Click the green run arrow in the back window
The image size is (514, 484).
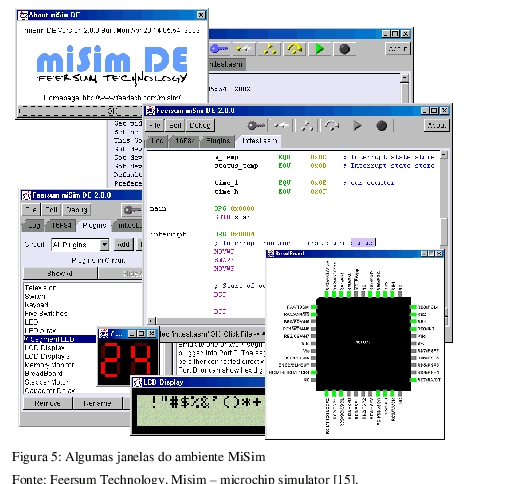320,49
